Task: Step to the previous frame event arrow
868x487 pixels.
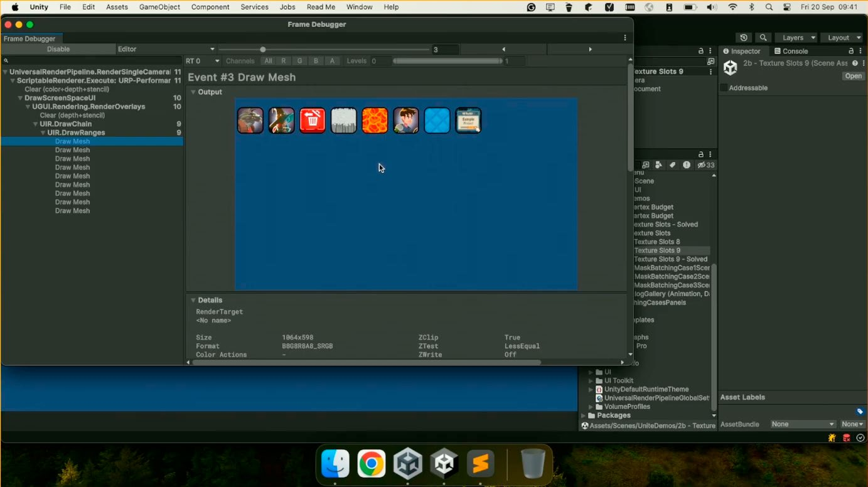Action: point(503,49)
